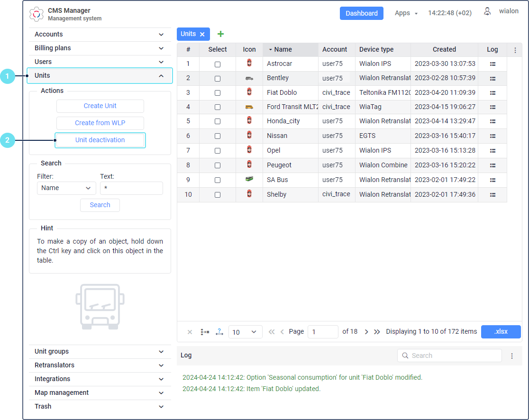Open the log for the Astrocar unit
Image resolution: width=529 pixels, height=420 pixels.
[x=493, y=64]
